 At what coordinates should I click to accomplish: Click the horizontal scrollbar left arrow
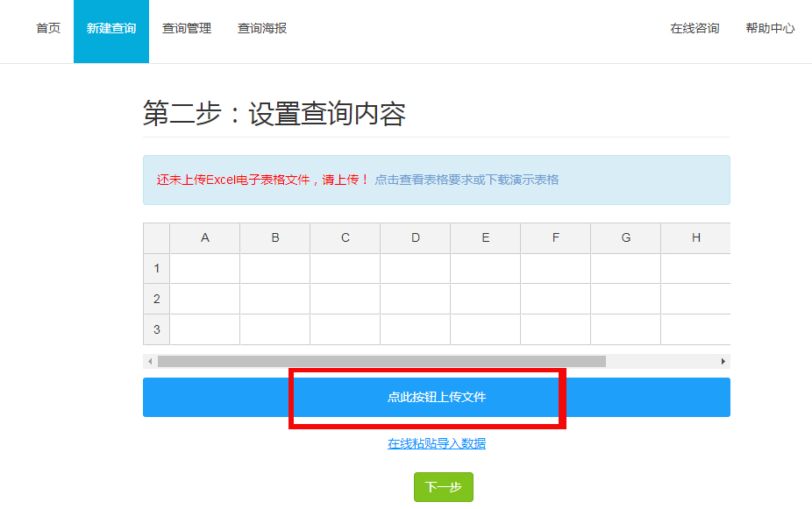pos(150,361)
